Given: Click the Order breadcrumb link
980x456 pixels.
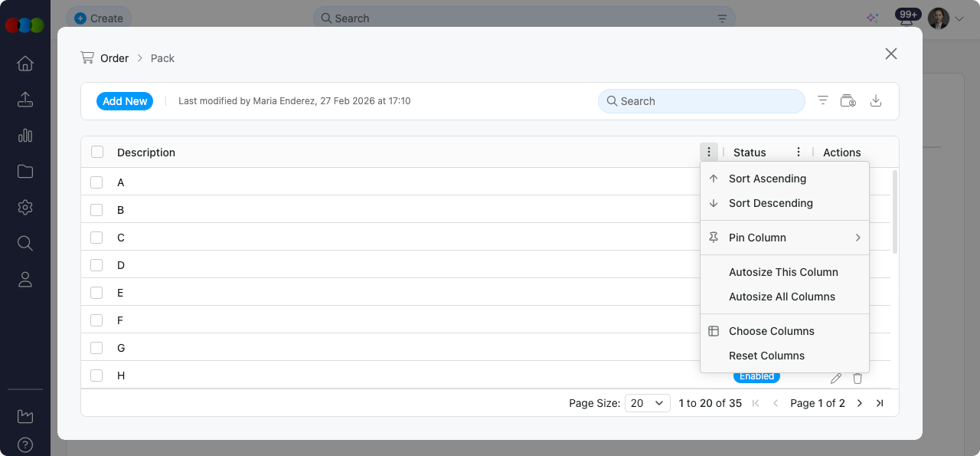Looking at the screenshot, I should pyautogui.click(x=115, y=57).
